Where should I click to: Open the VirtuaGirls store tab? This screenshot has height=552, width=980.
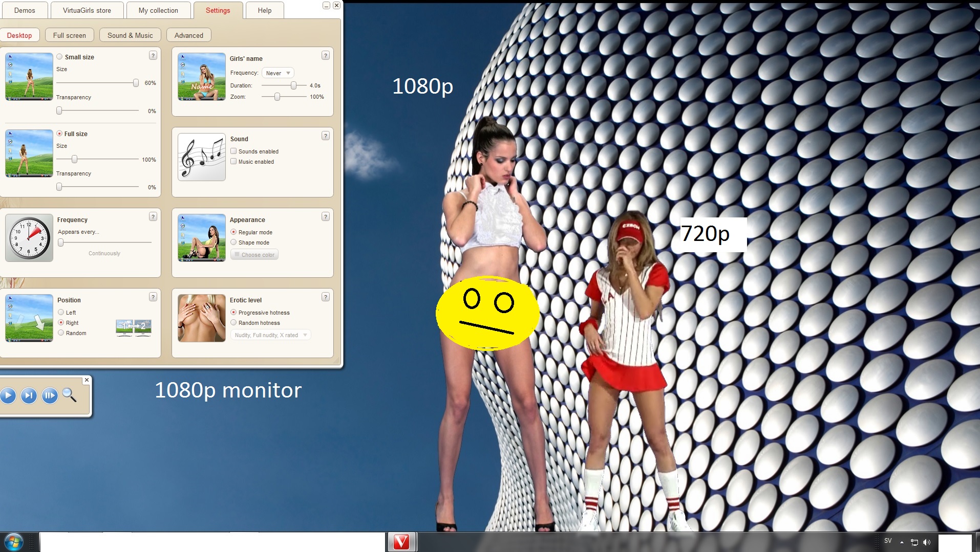87,10
